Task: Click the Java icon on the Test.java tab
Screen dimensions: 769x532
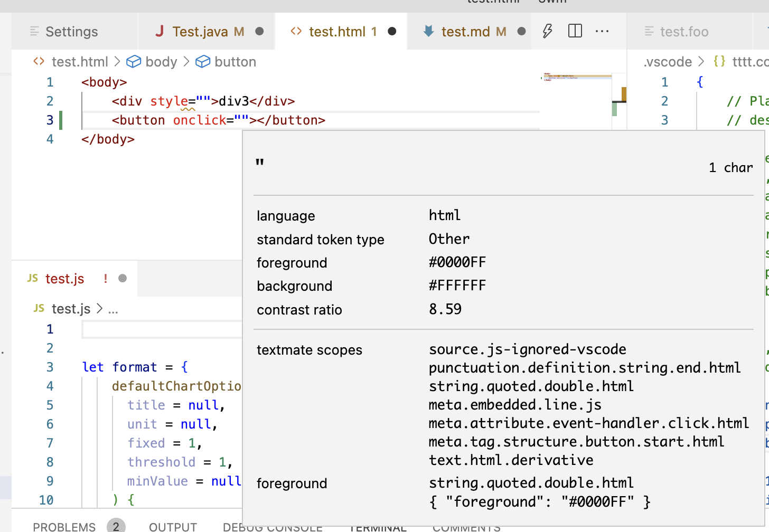Action: click(x=160, y=31)
